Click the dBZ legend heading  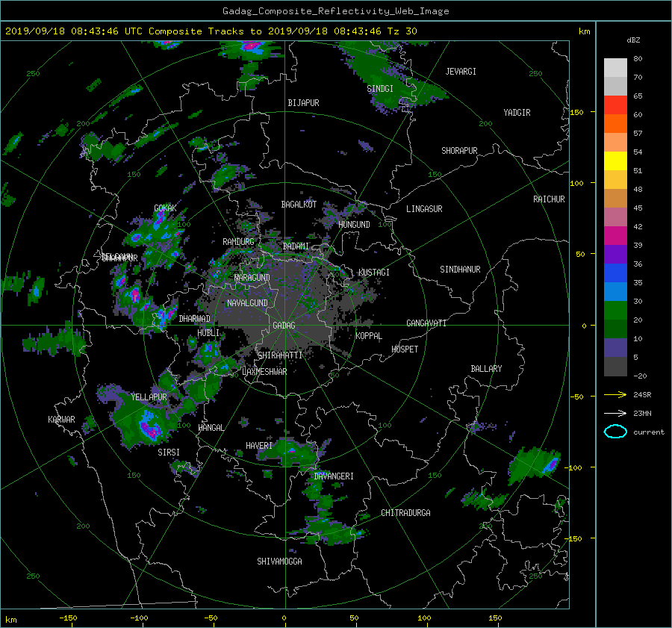[633, 40]
